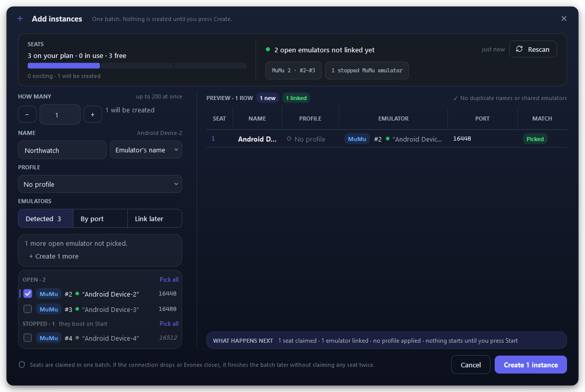The height and width of the screenshot is (392, 585).
Task: Open the Emulator's name dropdown
Action: [146, 150]
